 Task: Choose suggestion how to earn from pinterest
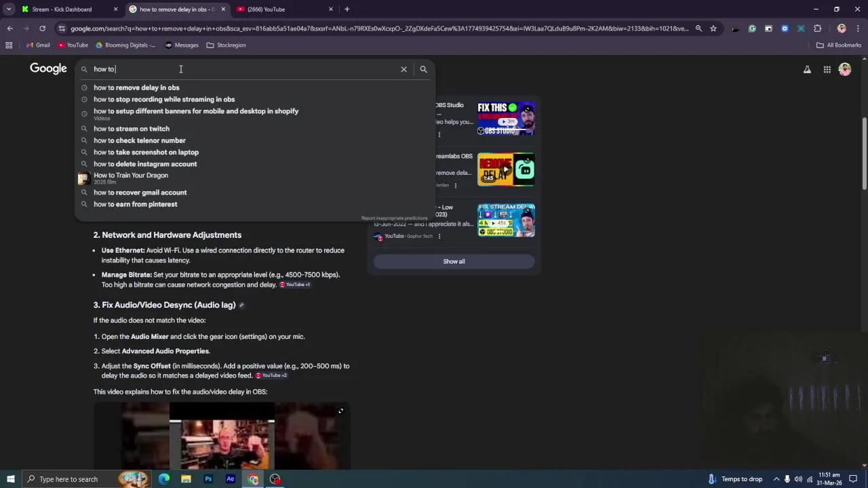135,204
